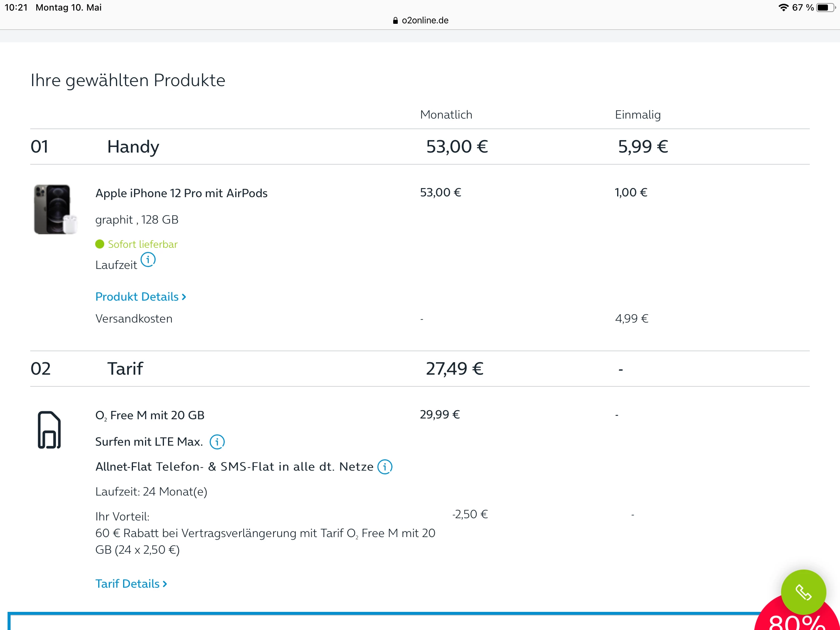This screenshot has height=630, width=840.
Task: Click the SIM card tariff icon
Action: click(x=49, y=430)
